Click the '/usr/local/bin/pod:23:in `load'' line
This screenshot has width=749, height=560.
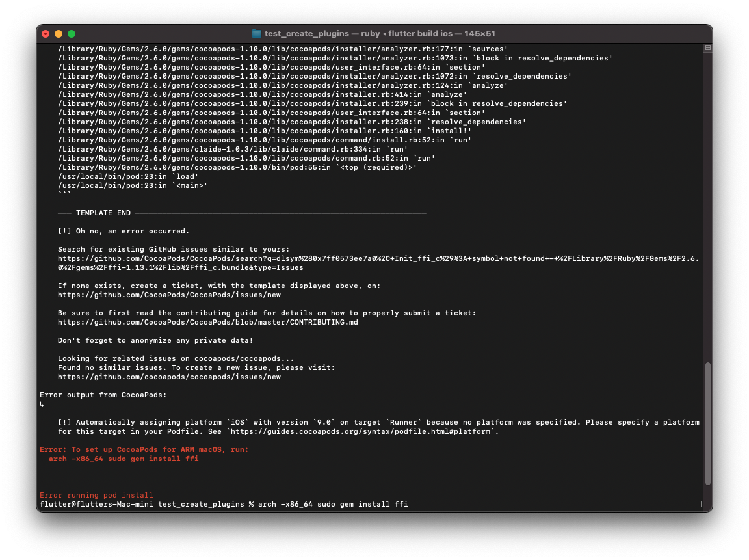point(128,176)
